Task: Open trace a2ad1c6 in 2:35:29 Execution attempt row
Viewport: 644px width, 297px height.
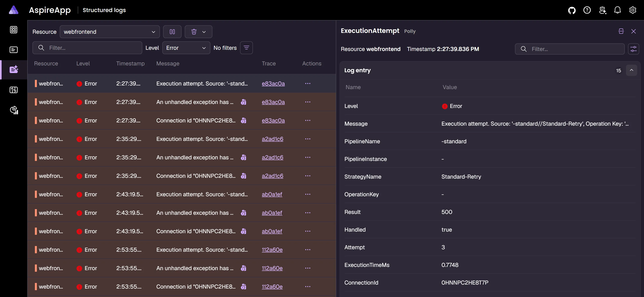Action: (272, 139)
